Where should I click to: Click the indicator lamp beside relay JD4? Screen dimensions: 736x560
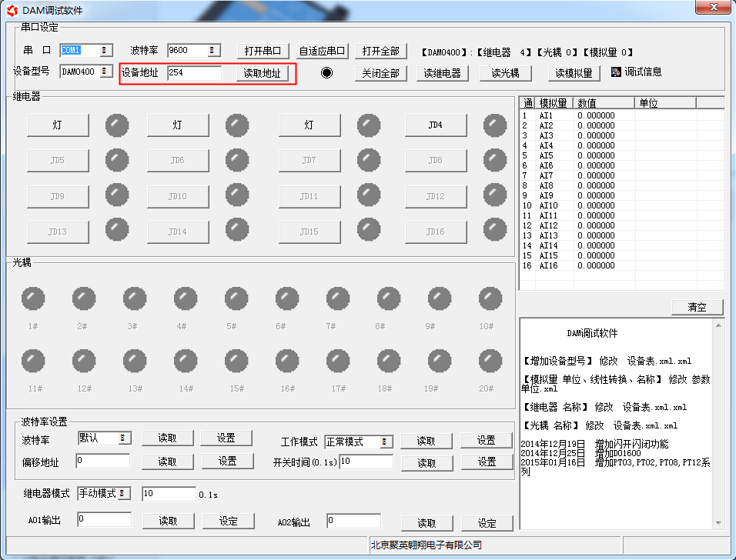click(x=495, y=124)
